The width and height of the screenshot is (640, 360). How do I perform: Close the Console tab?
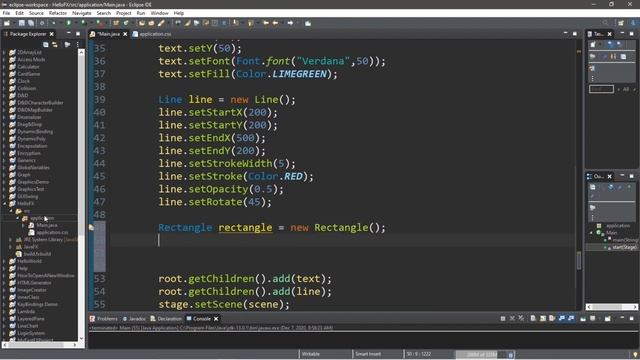pyautogui.click(x=216, y=319)
